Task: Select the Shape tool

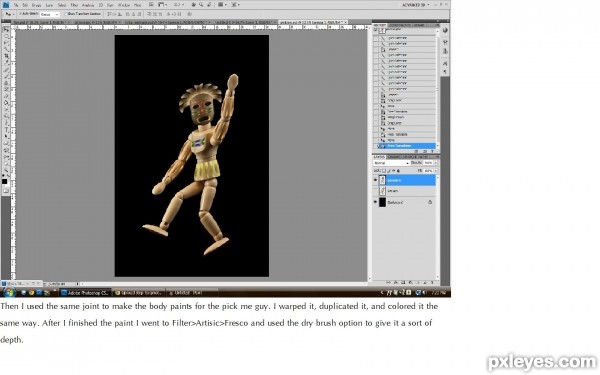Action: tap(7, 142)
